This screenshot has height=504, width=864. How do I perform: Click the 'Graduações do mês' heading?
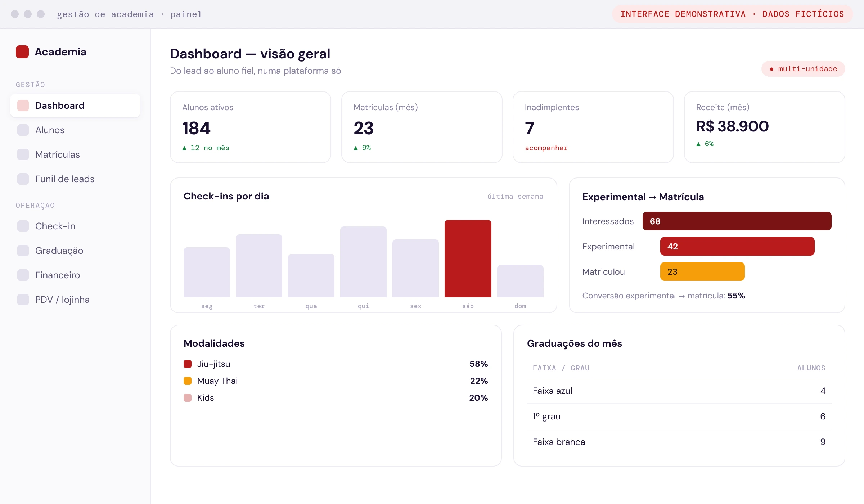tap(574, 343)
